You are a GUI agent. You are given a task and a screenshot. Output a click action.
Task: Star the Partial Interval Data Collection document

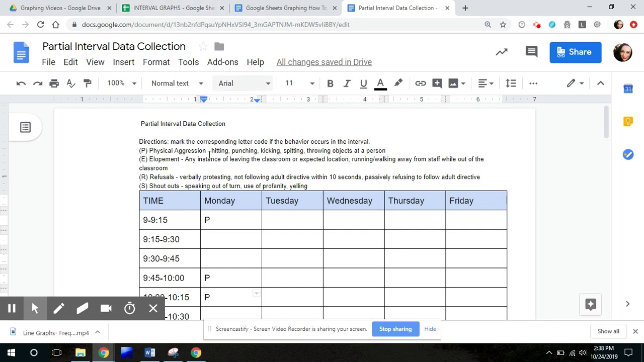point(203,46)
